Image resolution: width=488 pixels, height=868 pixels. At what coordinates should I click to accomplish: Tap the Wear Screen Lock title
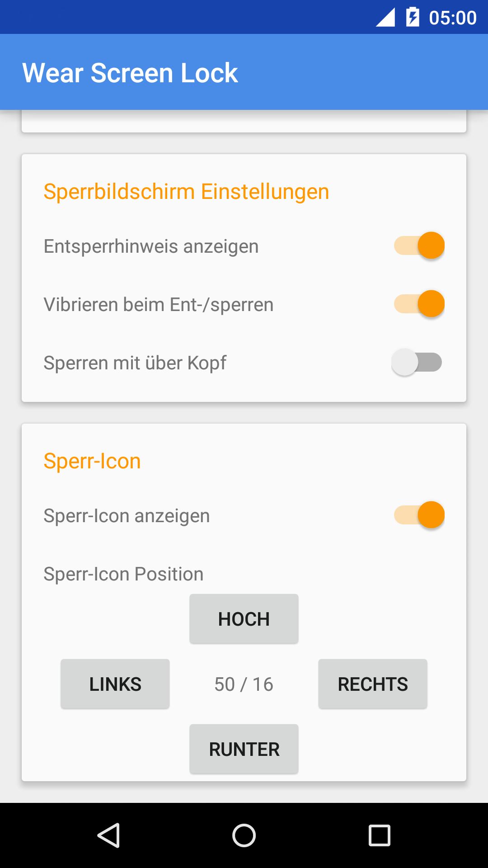pos(130,73)
